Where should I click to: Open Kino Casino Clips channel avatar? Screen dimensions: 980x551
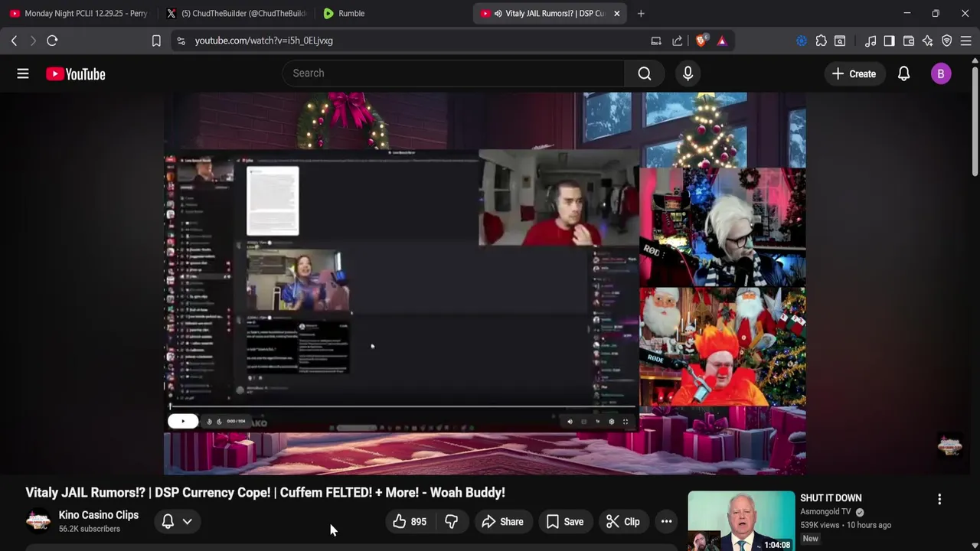[38, 521]
